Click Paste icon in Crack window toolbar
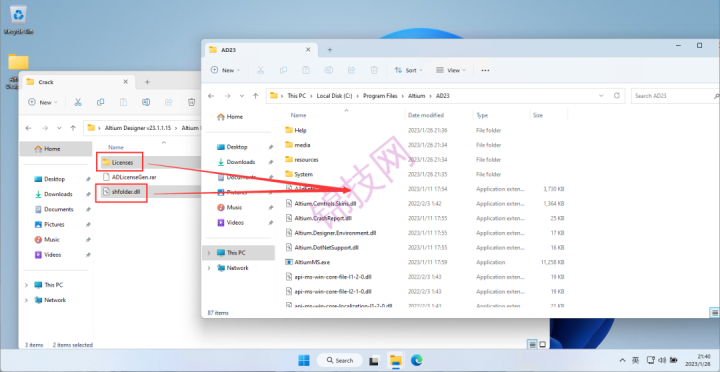Image resolution: width=720 pixels, height=372 pixels. coord(123,102)
